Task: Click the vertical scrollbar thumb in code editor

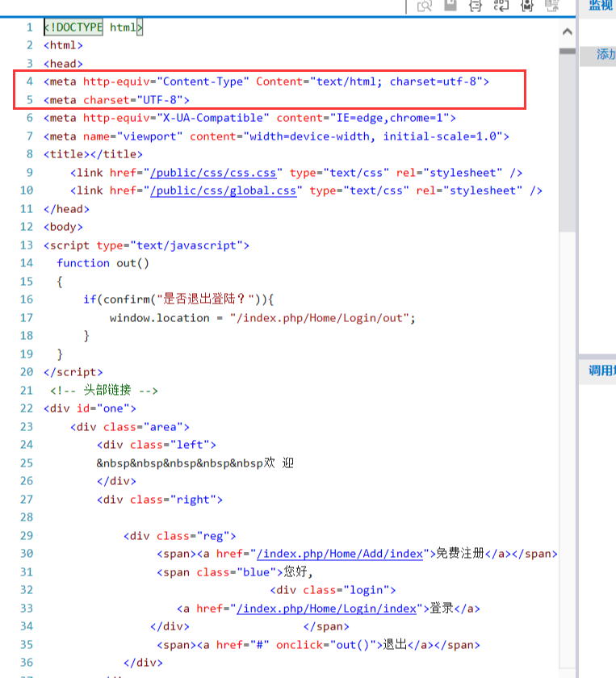Action: tap(567, 141)
